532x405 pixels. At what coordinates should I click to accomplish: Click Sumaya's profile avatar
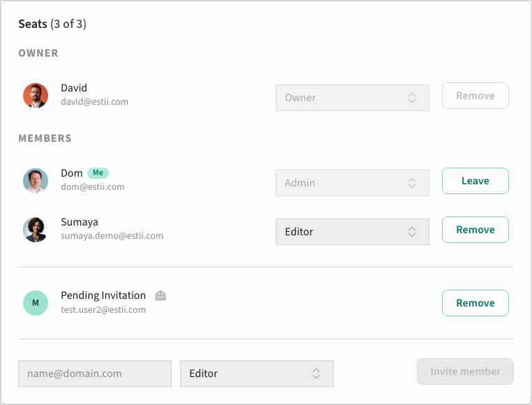click(x=36, y=230)
